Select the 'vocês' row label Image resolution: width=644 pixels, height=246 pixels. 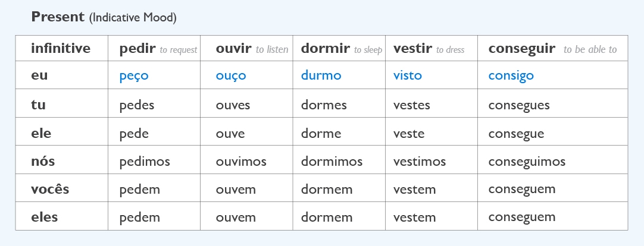pyautogui.click(x=50, y=190)
